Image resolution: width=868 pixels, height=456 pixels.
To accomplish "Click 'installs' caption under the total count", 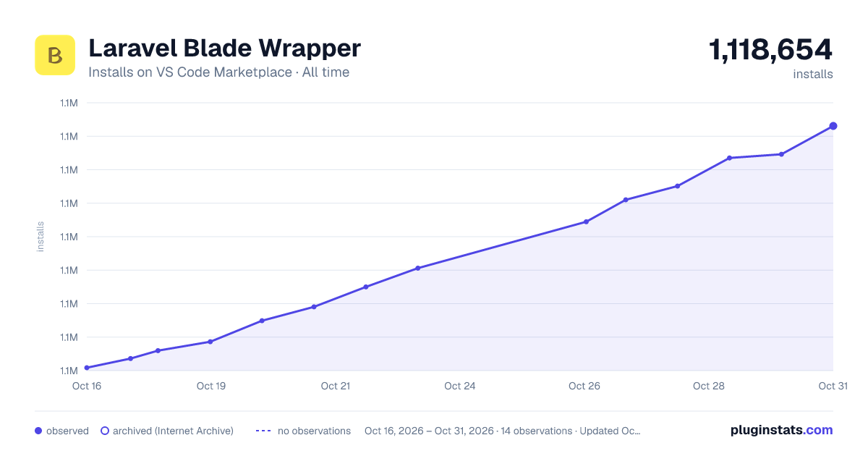I will tap(813, 74).
